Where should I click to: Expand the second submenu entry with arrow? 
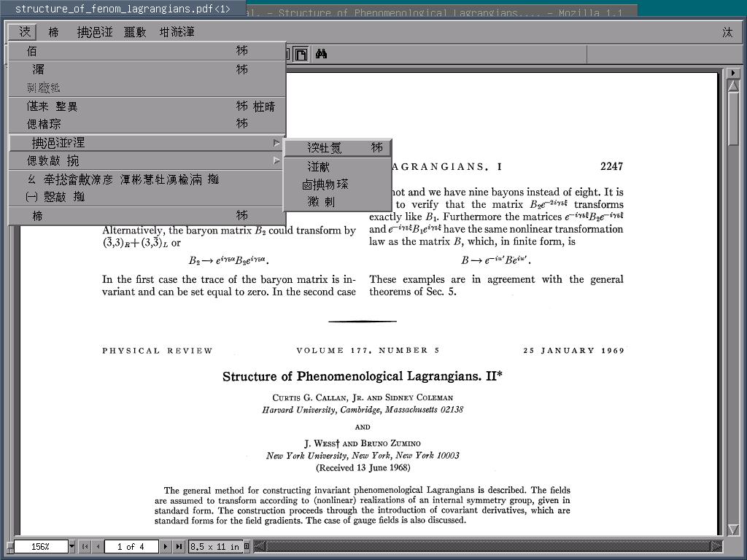pos(147,160)
